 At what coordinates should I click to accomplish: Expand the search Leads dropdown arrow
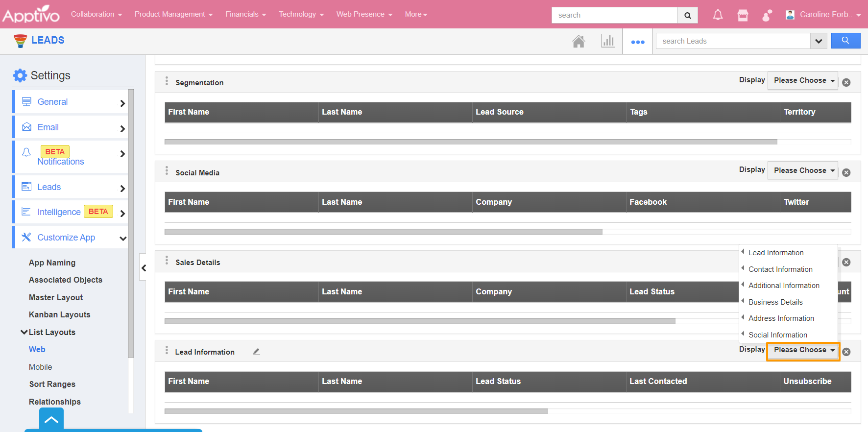(x=818, y=41)
